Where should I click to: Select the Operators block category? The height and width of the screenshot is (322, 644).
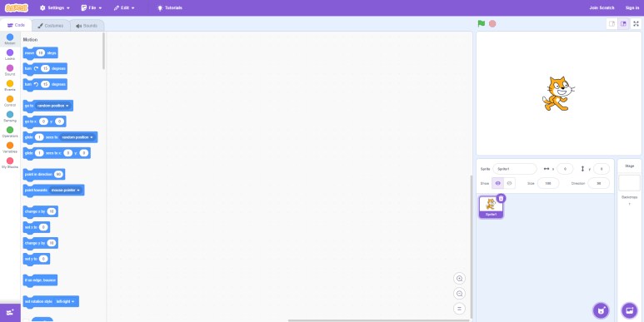click(10, 132)
